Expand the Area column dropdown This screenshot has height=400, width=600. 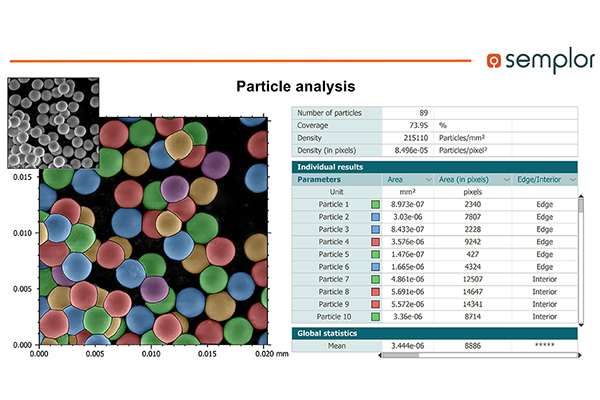click(x=430, y=179)
